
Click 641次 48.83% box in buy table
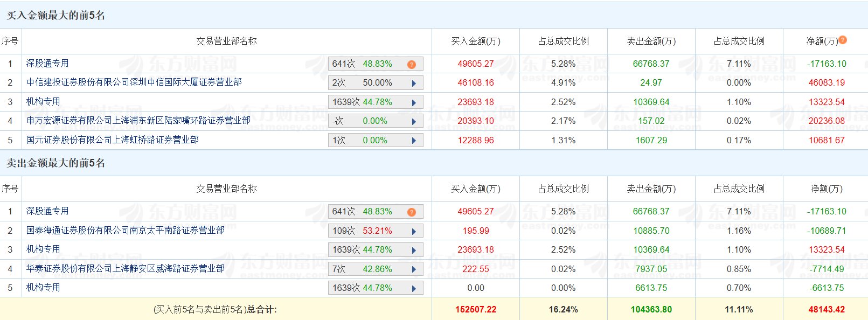pos(376,64)
